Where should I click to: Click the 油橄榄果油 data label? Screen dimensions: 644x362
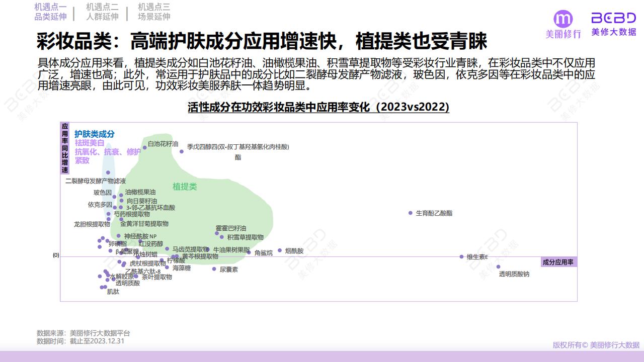tap(140, 192)
